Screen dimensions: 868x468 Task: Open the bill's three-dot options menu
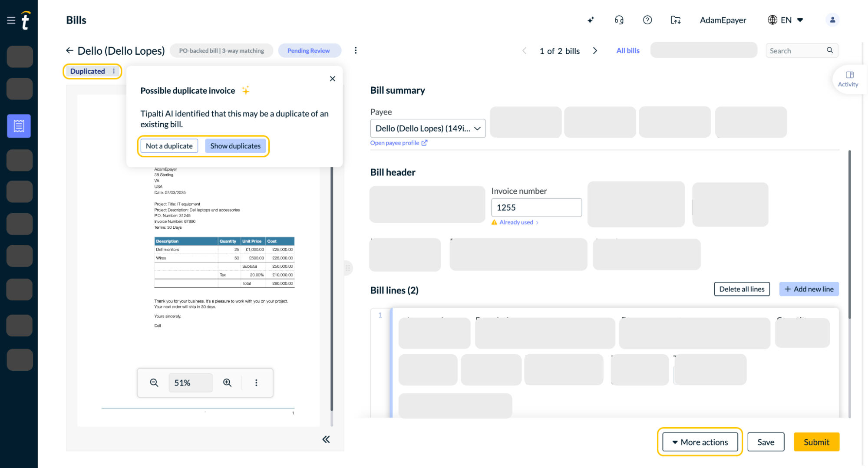point(356,50)
